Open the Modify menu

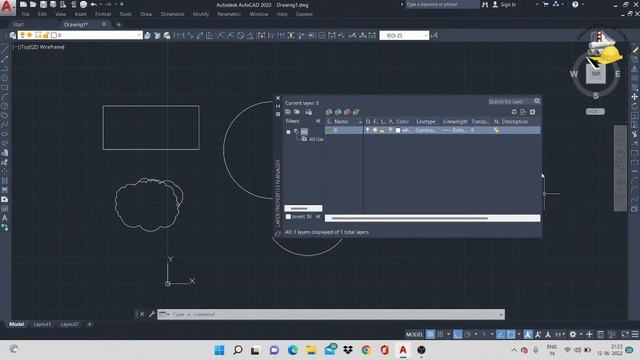point(200,14)
